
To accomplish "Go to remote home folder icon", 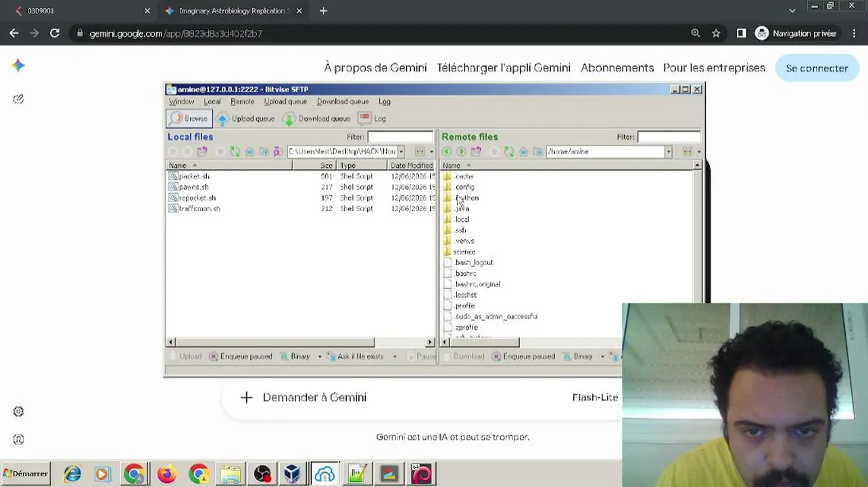I will [x=524, y=152].
